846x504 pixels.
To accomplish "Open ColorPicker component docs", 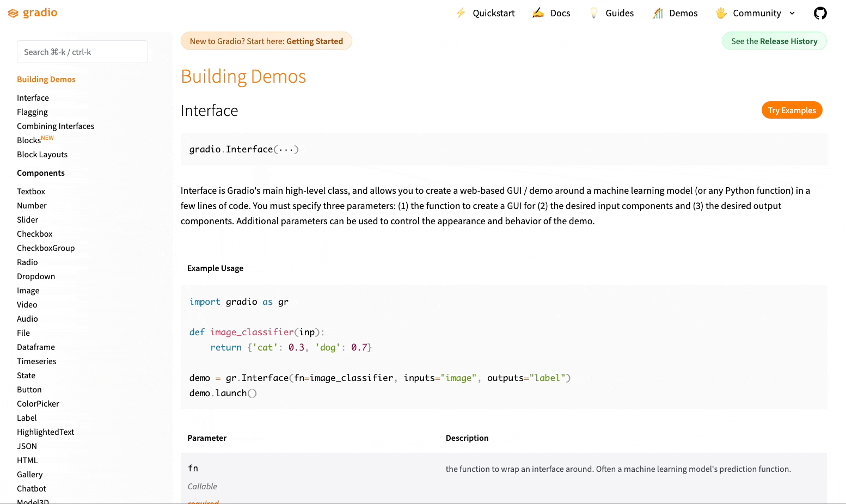I will click(x=38, y=404).
